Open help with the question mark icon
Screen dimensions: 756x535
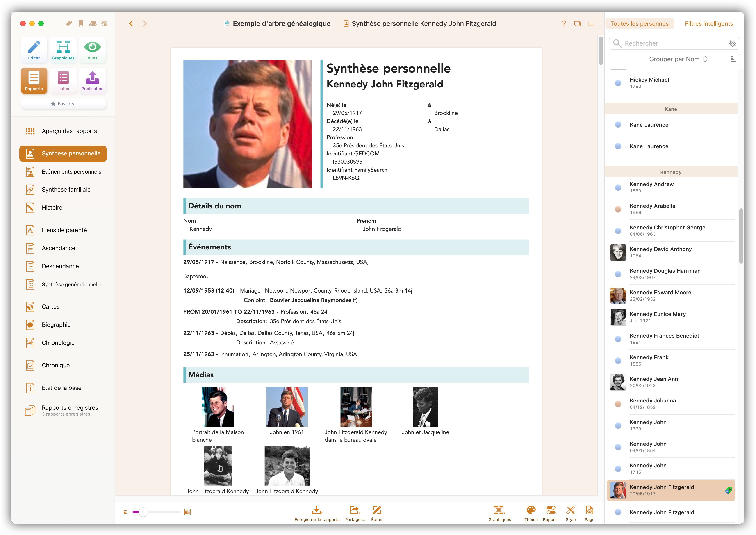point(564,23)
